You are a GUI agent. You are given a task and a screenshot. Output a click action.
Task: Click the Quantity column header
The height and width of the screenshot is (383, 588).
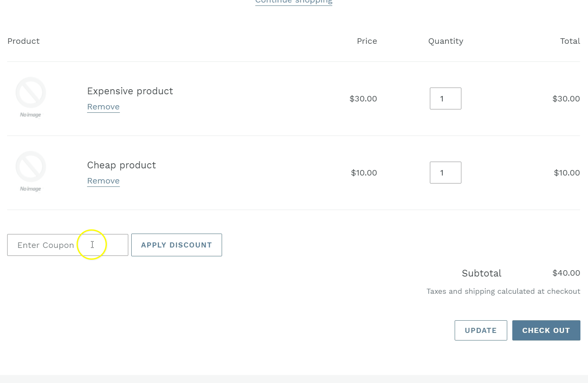coord(445,41)
